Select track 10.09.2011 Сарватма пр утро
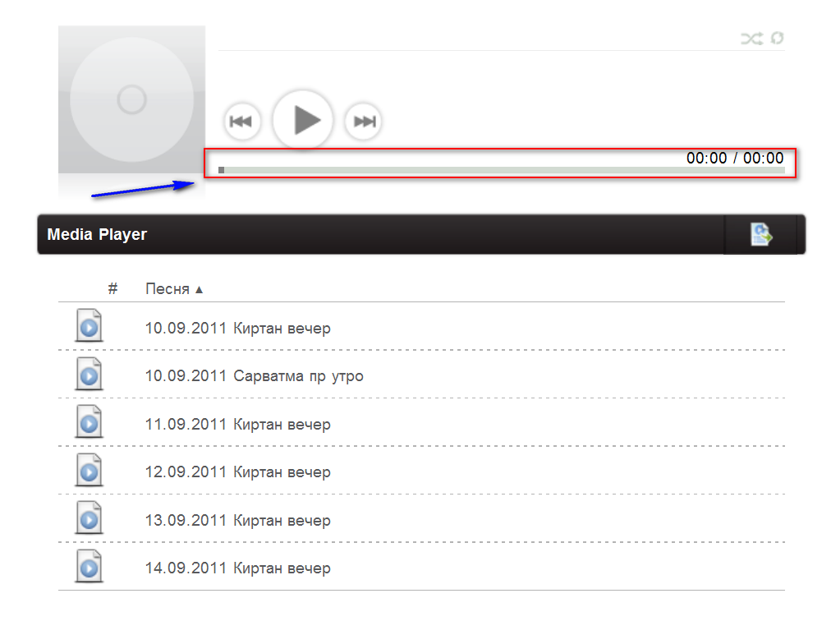The image size is (831, 644). tap(255, 375)
